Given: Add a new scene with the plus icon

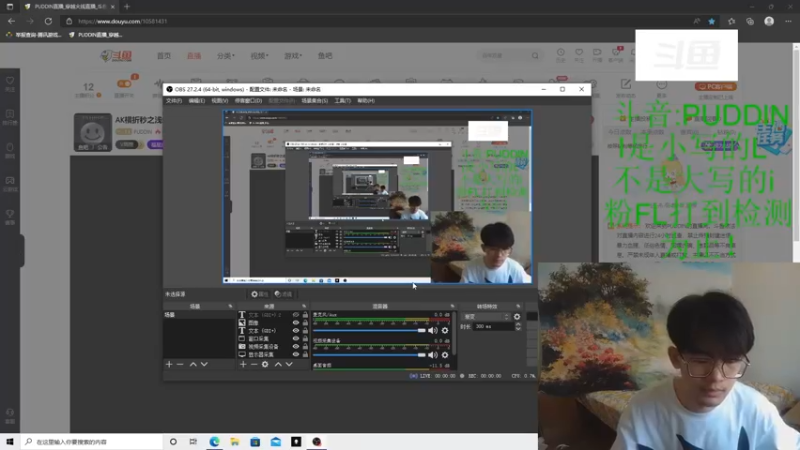Looking at the screenshot, I should click(169, 364).
